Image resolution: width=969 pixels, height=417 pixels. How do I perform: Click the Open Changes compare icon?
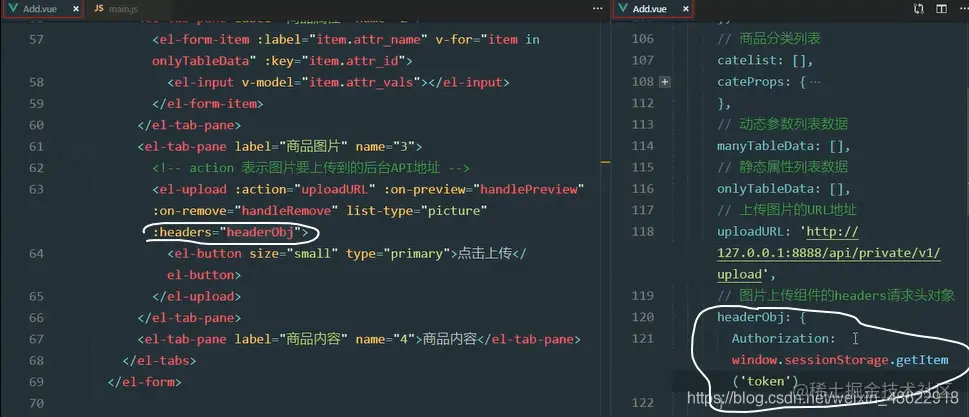click(x=918, y=9)
